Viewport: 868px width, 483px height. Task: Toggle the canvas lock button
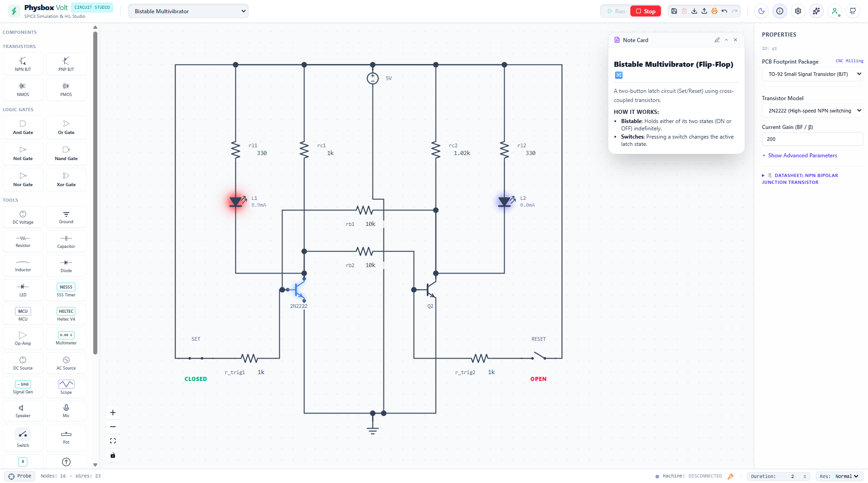tap(113, 455)
